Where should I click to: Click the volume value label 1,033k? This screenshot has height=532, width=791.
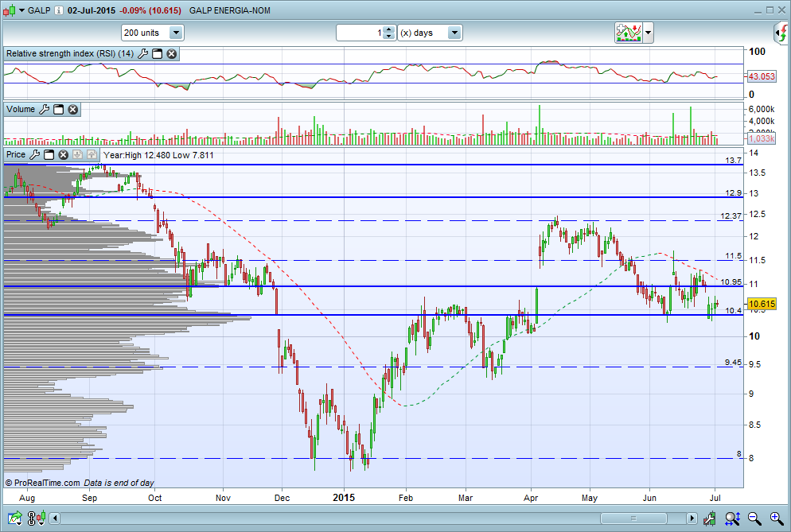tap(762, 138)
